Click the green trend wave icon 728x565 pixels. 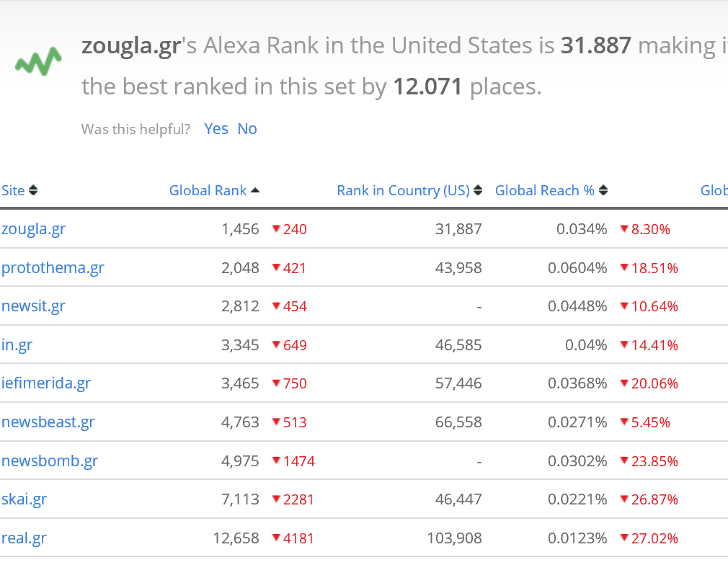click(x=38, y=63)
